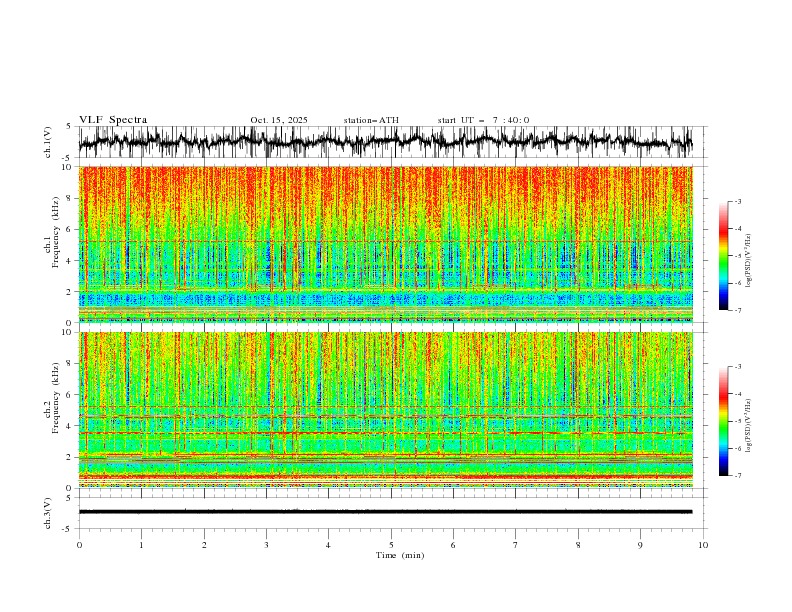Click the ch.1 spectrogram panel
792x612 pixels.
pos(385,244)
